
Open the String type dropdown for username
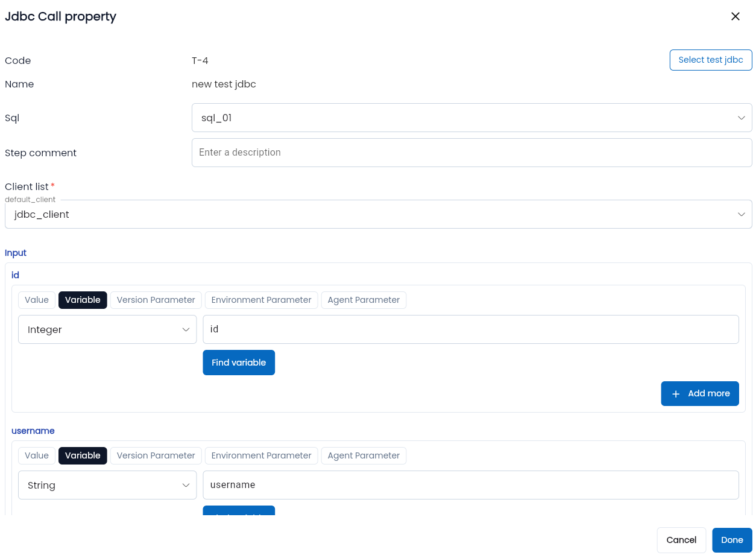click(x=107, y=485)
